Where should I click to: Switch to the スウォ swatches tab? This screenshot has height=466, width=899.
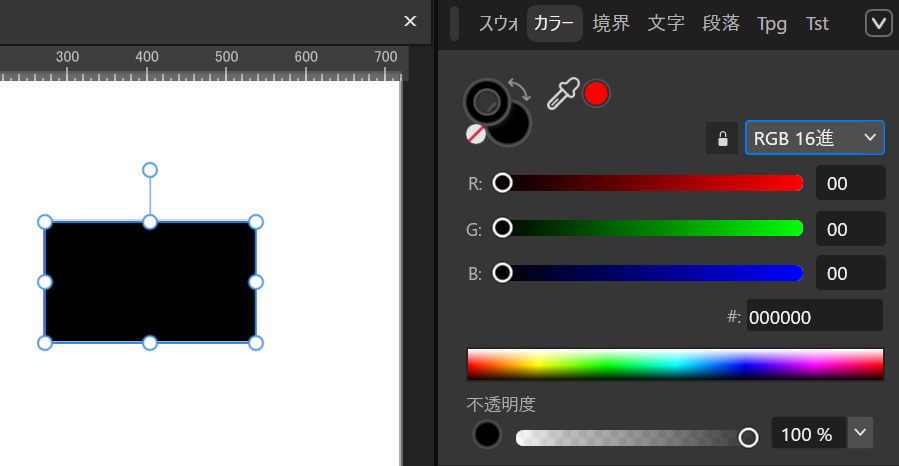tap(498, 24)
